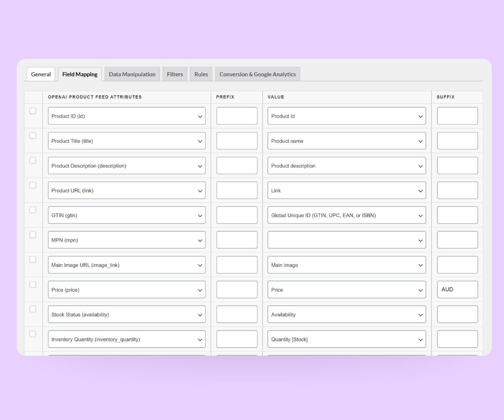Focus the suffix field for Product ID row
This screenshot has height=420, width=504.
(x=457, y=116)
